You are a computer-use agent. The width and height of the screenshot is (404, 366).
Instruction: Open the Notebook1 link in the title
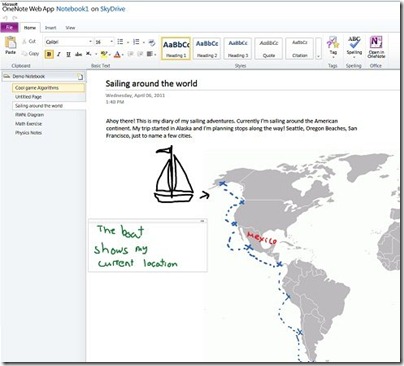[72, 9]
